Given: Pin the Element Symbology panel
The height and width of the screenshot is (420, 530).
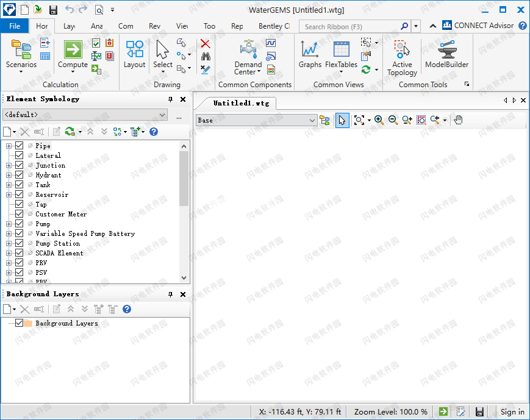Looking at the screenshot, I should click(x=170, y=99).
